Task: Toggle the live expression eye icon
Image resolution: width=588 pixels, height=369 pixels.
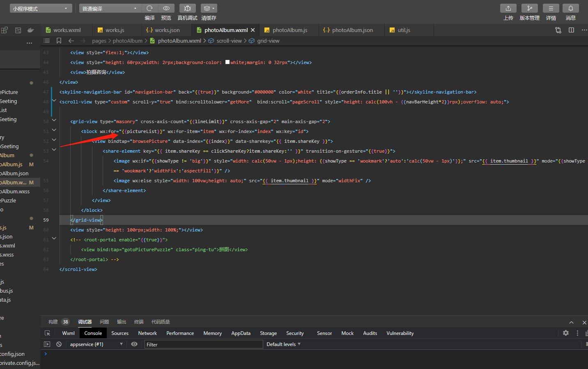Action: point(134,344)
